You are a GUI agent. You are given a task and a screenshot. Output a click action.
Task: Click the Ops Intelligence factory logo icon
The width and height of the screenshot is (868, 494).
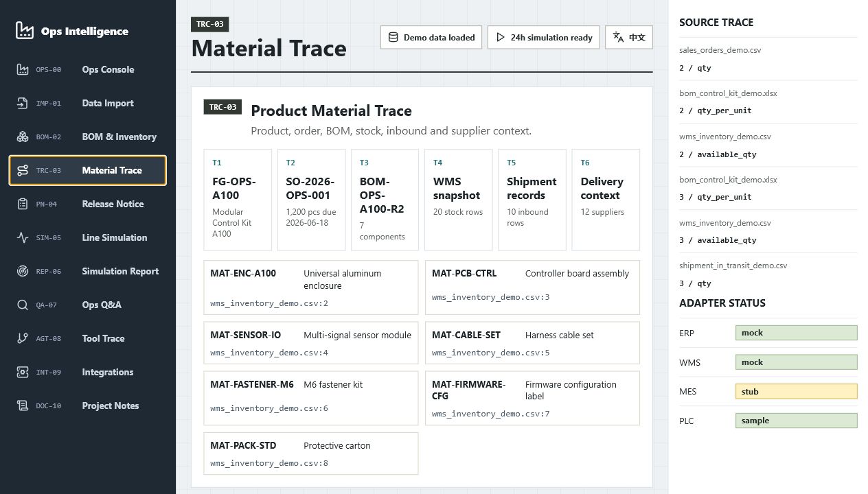(x=25, y=30)
